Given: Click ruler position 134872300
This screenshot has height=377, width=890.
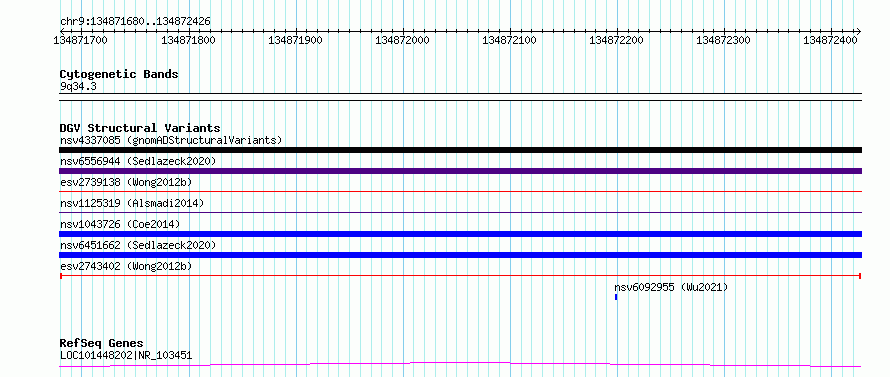Looking at the screenshot, I should point(723,41).
